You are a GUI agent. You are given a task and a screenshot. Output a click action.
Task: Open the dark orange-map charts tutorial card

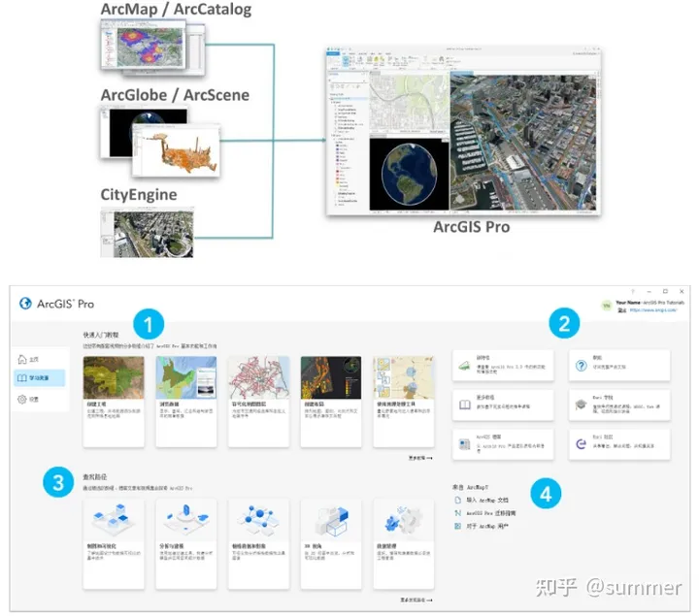coord(331,402)
